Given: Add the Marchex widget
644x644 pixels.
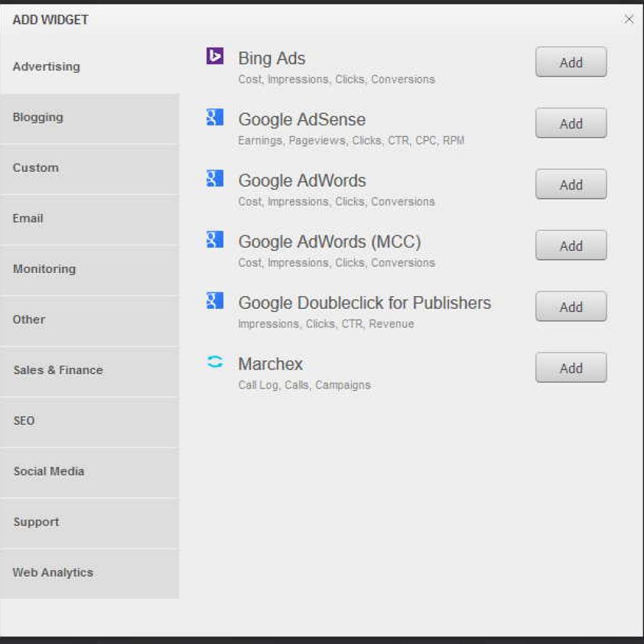Looking at the screenshot, I should (x=571, y=368).
